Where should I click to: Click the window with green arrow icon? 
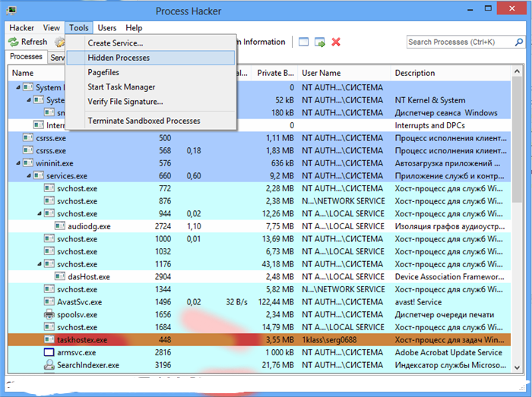320,42
